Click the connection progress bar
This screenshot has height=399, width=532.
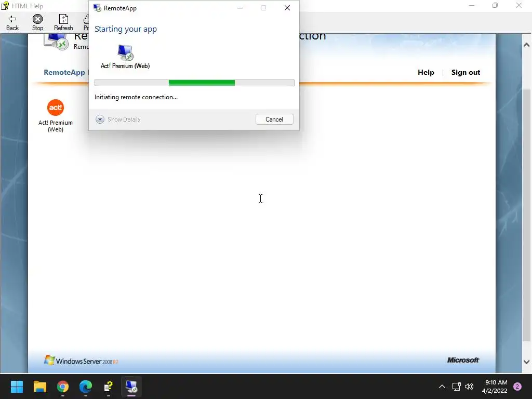(194, 83)
